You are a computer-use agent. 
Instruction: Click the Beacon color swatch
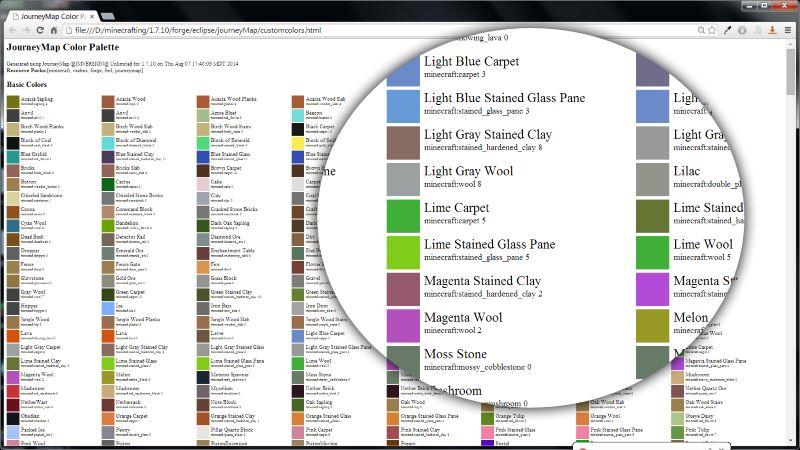pyautogui.click(x=298, y=115)
